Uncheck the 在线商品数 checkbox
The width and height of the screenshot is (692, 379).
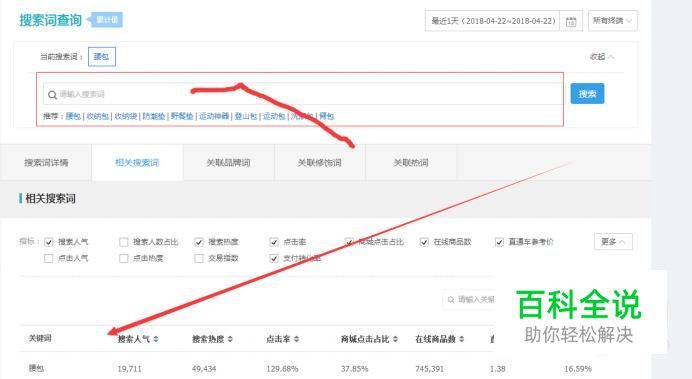coord(424,242)
